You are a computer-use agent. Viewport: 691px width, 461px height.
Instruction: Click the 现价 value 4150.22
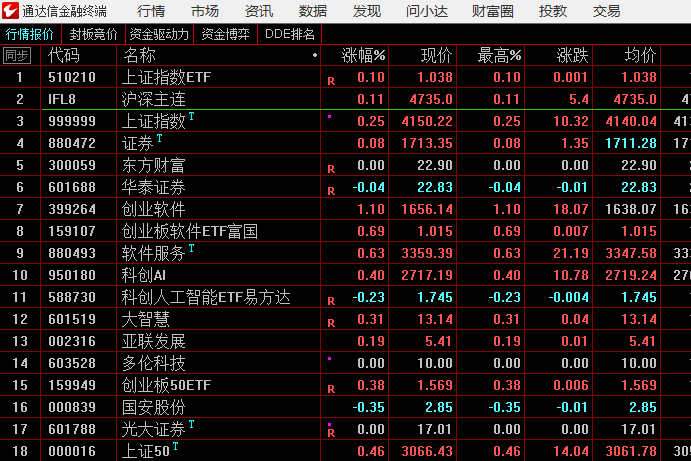[x=427, y=121]
